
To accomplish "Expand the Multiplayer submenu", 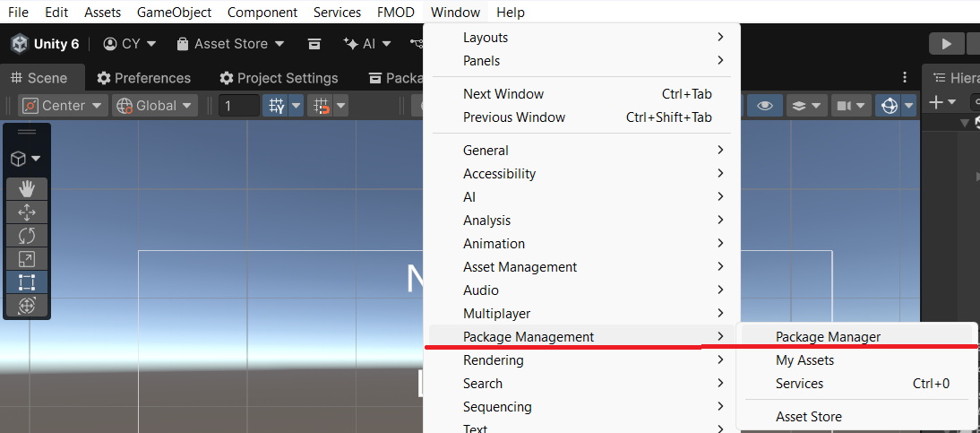I will pyautogui.click(x=582, y=314).
